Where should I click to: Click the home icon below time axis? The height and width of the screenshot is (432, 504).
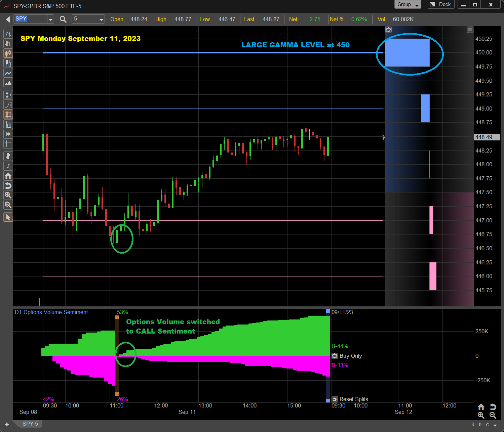481,407
